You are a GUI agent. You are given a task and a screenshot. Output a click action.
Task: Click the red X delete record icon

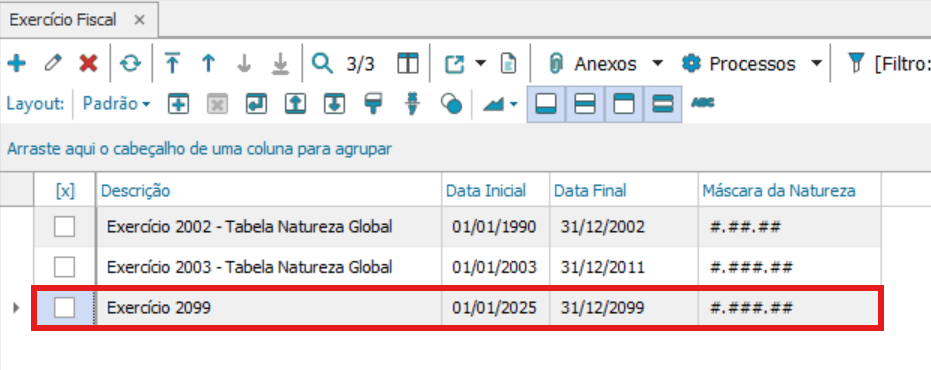click(x=88, y=63)
